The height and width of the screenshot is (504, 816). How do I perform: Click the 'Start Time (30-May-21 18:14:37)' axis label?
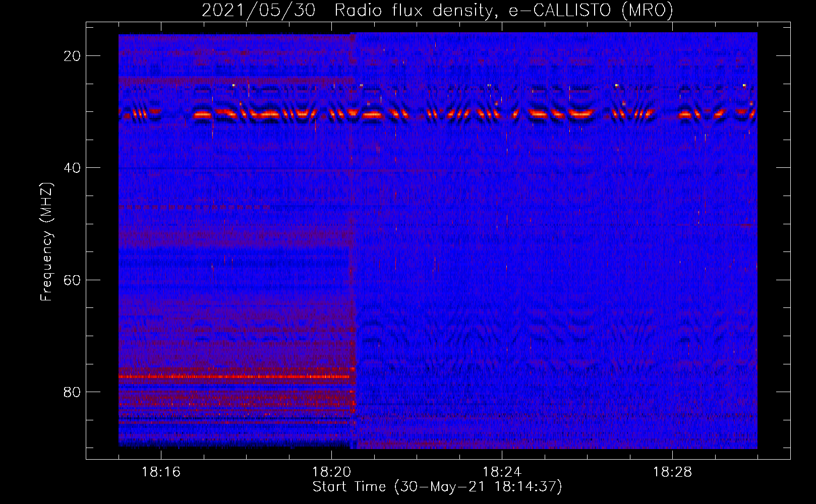437,487
